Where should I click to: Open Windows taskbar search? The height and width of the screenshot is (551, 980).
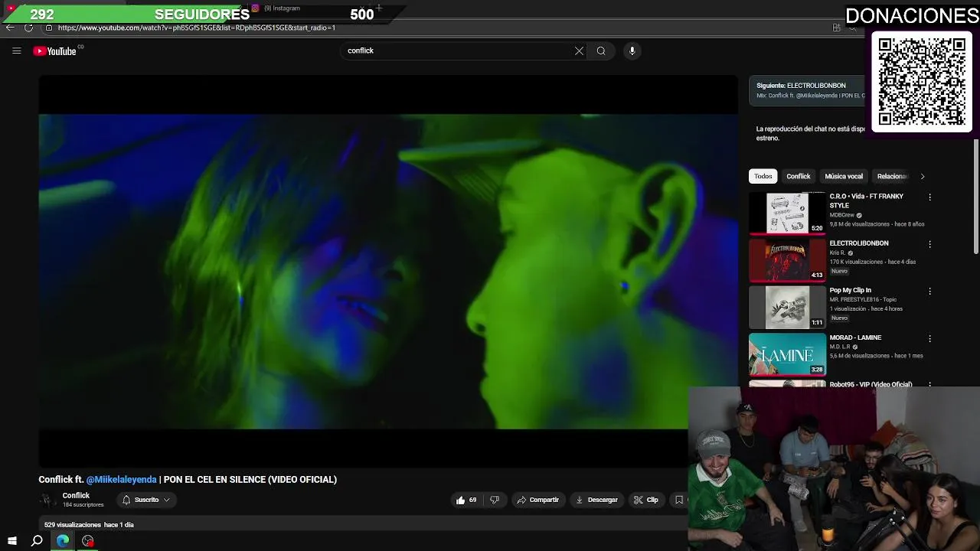(x=37, y=541)
